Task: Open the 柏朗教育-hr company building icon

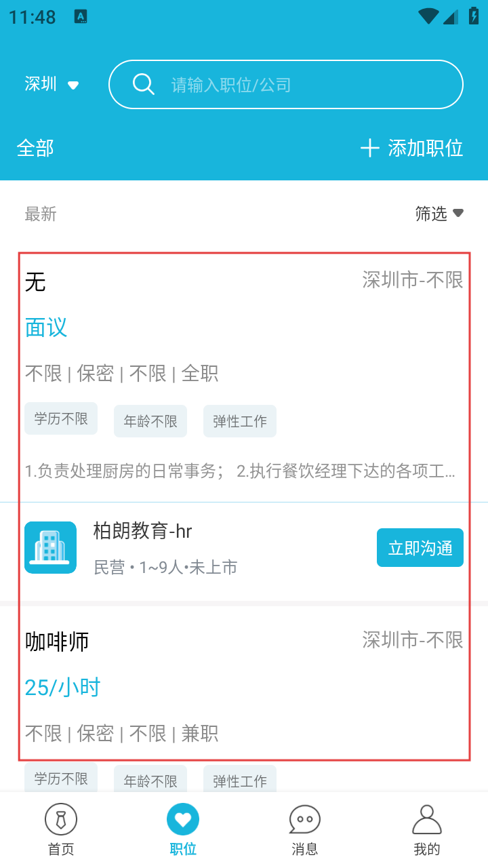Action: 50,547
